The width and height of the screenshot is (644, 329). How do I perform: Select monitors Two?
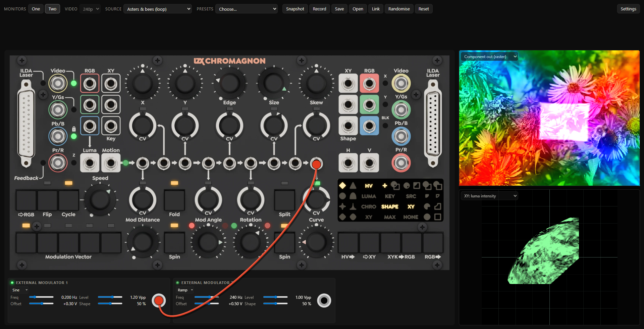(52, 9)
